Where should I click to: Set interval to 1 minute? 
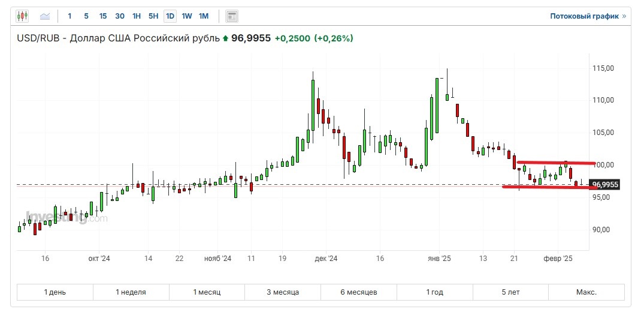tap(69, 16)
